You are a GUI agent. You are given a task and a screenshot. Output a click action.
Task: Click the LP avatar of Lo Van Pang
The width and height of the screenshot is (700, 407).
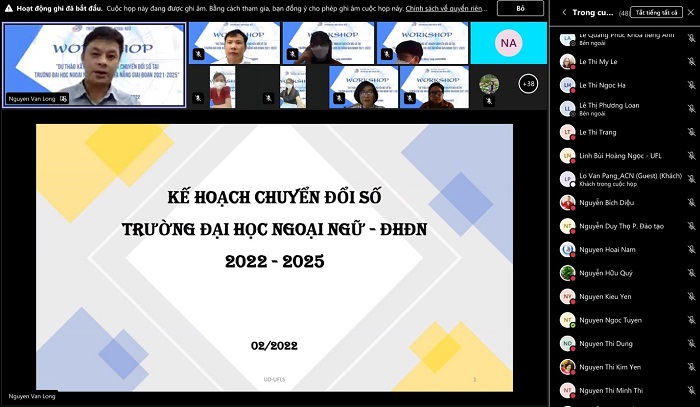tap(567, 179)
